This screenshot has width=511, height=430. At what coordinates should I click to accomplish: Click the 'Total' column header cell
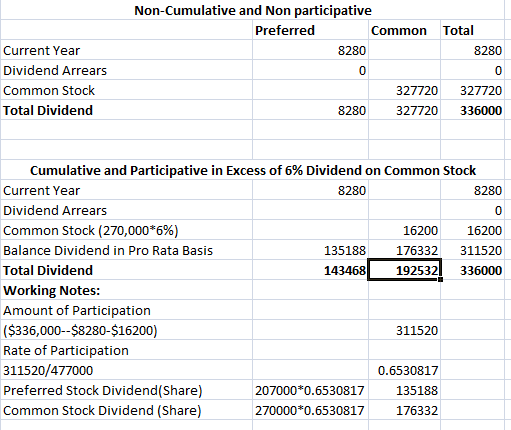472,30
